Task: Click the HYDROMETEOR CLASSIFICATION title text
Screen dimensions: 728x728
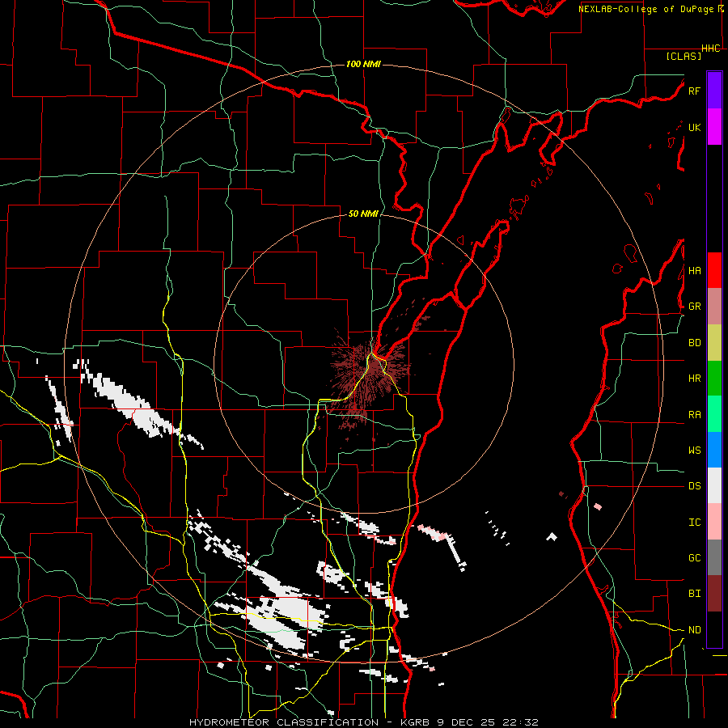Action: point(284,722)
